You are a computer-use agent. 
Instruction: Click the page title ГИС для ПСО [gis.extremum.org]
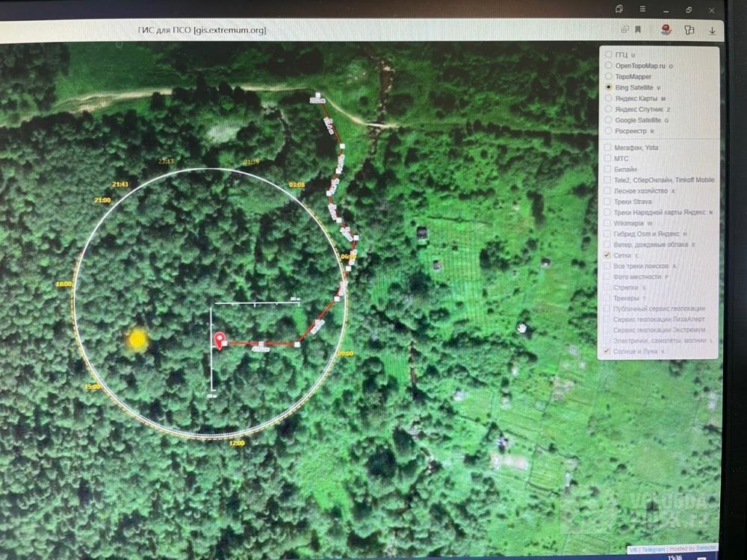tap(202, 30)
